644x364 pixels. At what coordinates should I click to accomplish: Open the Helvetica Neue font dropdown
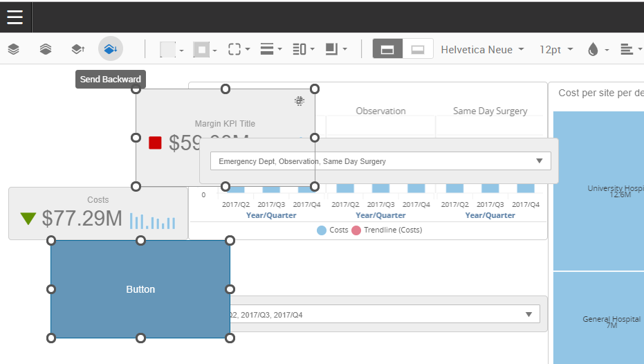pos(482,50)
